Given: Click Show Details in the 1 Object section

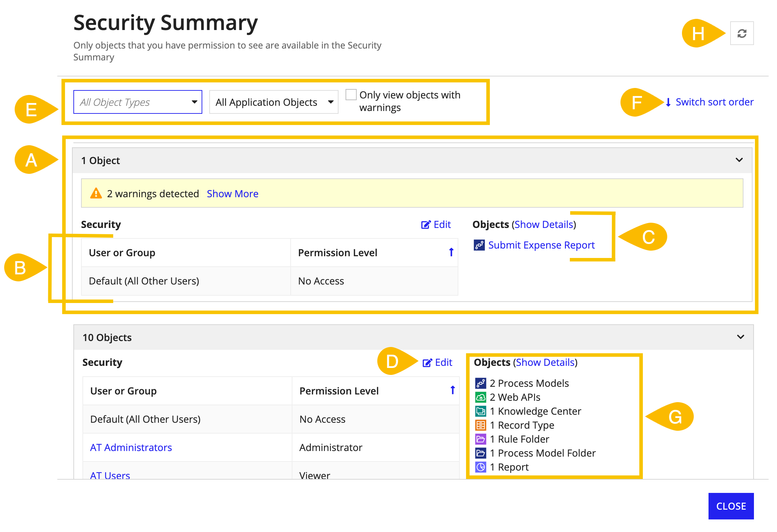Looking at the screenshot, I should (x=544, y=224).
